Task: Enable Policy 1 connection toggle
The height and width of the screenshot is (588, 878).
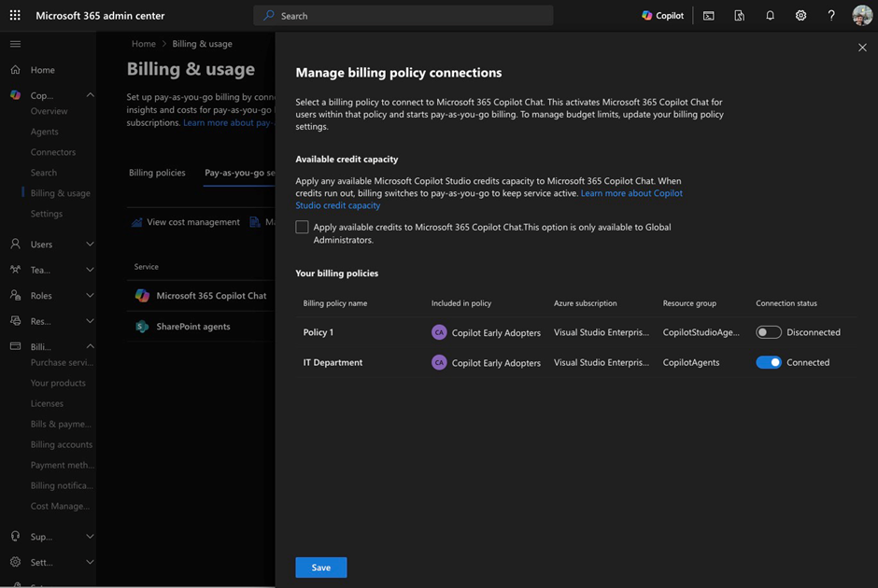Action: (768, 332)
